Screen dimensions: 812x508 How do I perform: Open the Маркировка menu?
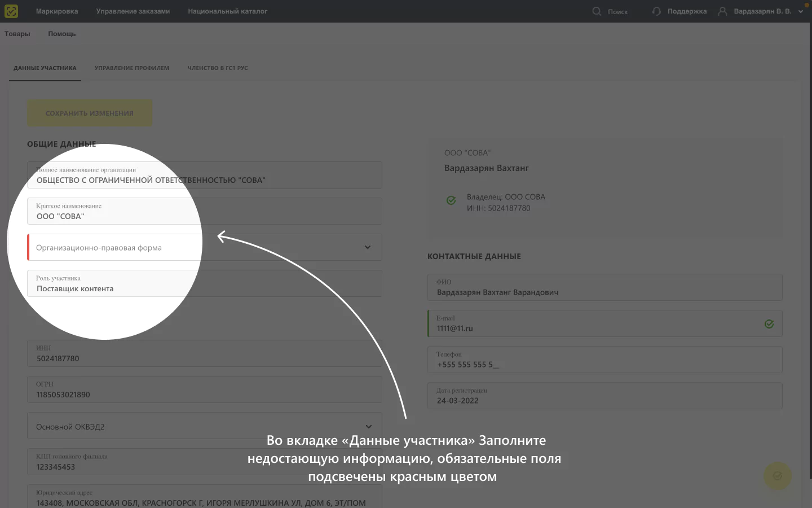[x=57, y=11]
